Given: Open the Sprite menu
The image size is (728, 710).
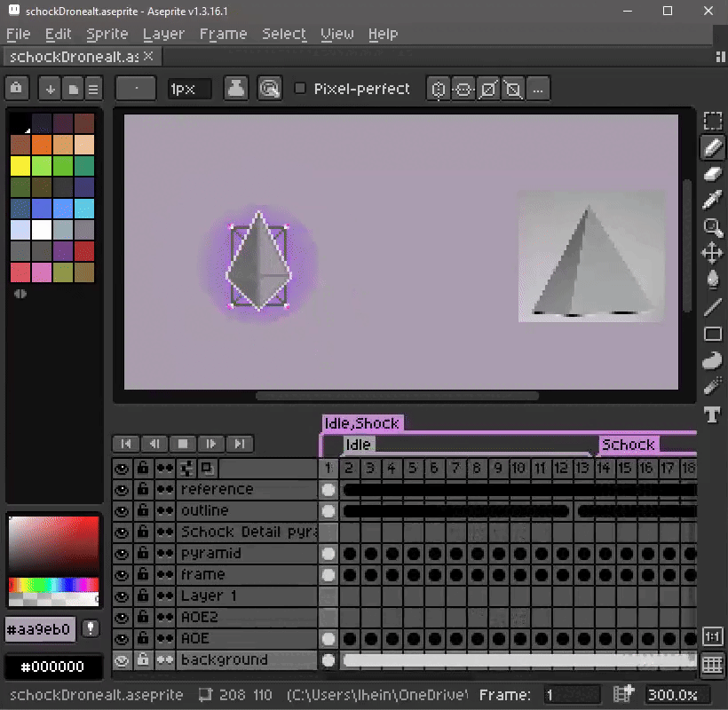Looking at the screenshot, I should point(107,34).
